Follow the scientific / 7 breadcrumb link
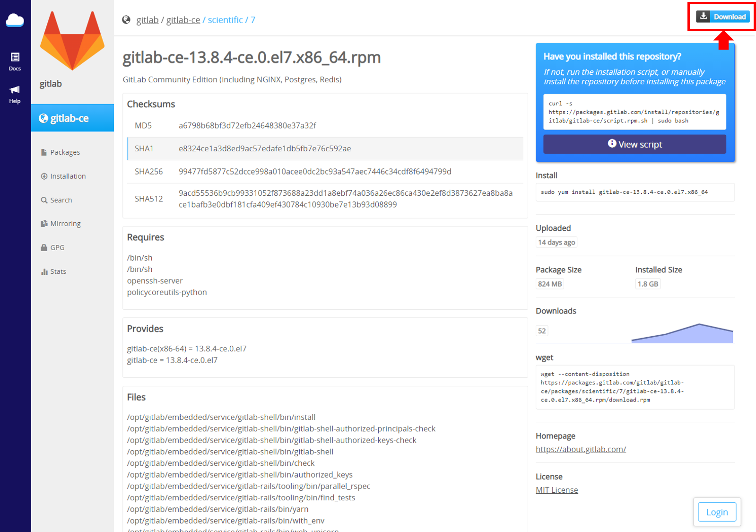756x532 pixels. coord(232,20)
